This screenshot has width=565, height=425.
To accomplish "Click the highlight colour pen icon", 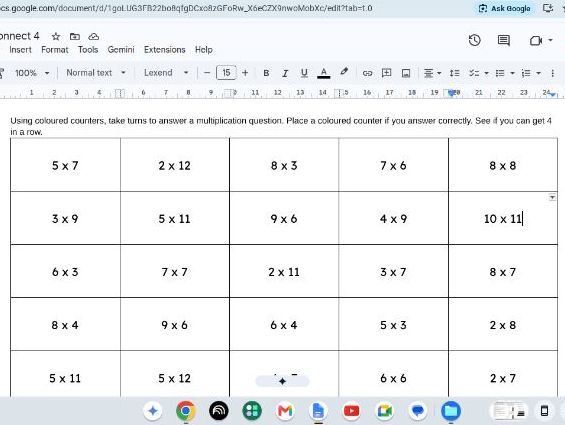I will (344, 72).
